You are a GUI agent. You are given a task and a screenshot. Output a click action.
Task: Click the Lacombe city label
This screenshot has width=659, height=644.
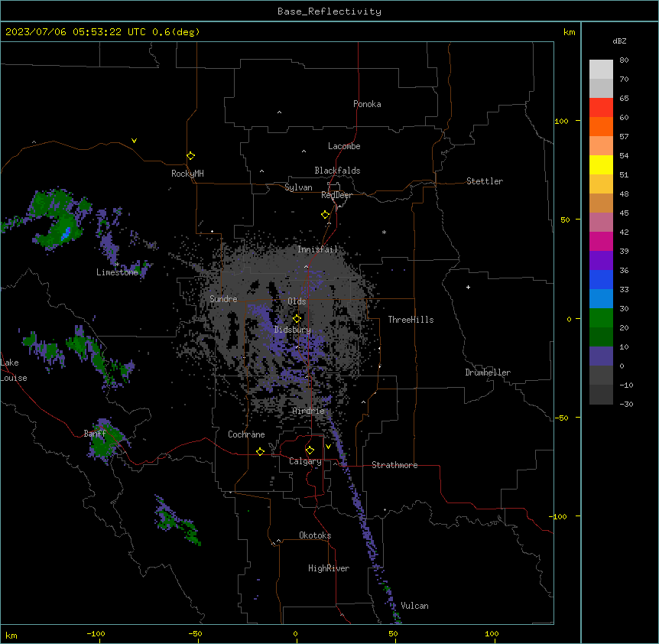344,146
